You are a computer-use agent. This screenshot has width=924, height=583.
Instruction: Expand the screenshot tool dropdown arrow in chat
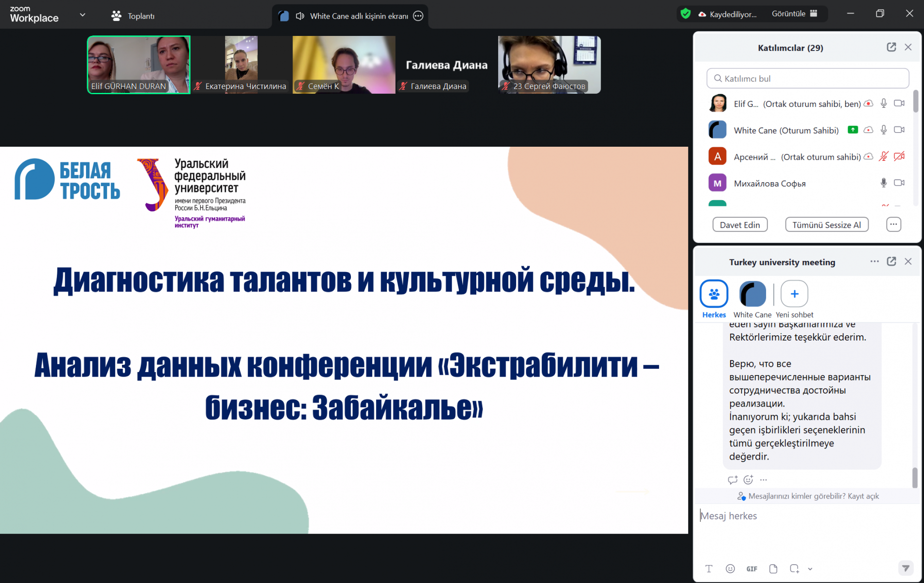810,569
